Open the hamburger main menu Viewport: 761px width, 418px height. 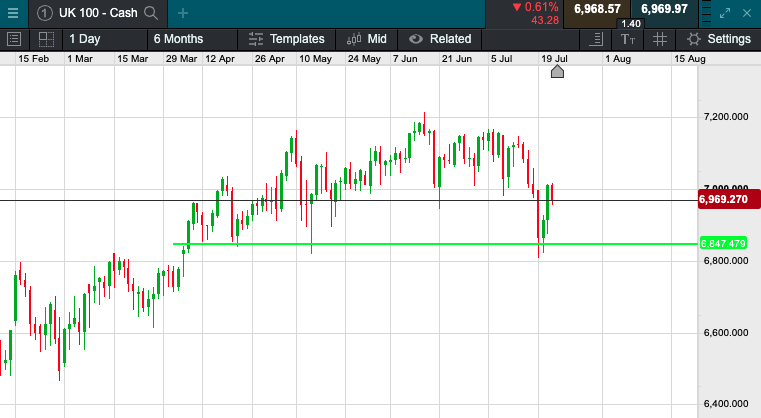pos(13,13)
